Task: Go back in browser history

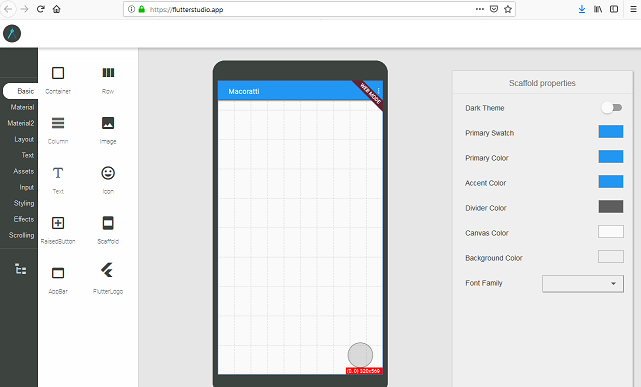Action: (x=8, y=9)
